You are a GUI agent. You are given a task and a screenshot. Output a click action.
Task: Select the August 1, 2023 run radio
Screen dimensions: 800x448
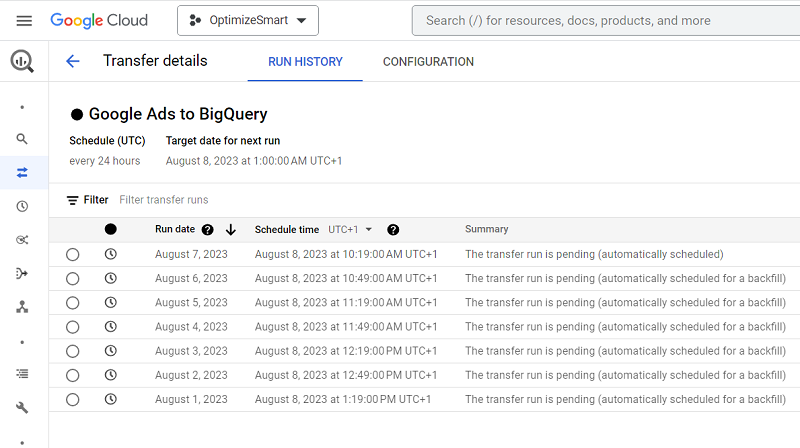tap(72, 400)
